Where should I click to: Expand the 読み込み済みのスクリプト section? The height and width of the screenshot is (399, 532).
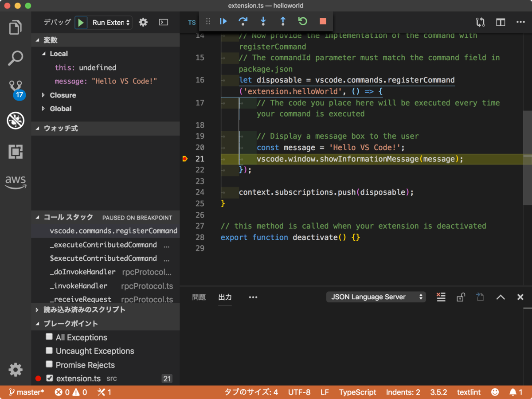pos(105,310)
